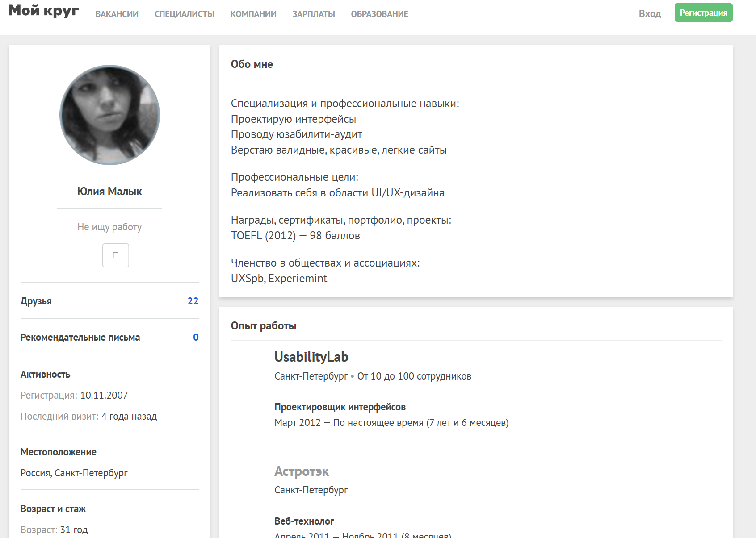Click the small square icon button under Не ищу работу

tap(116, 255)
